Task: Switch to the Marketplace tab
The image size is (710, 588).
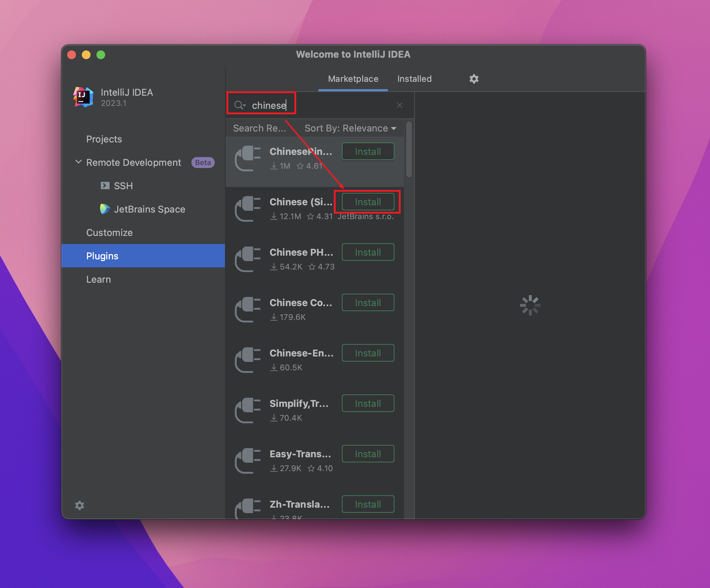Action: tap(352, 79)
